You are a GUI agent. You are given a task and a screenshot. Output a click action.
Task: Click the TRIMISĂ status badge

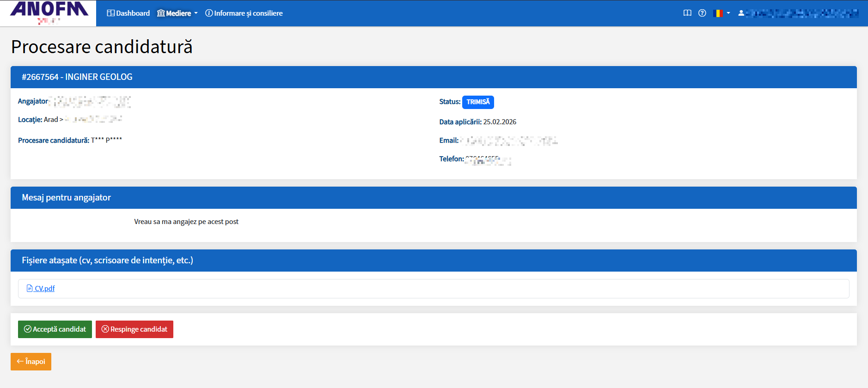point(478,102)
